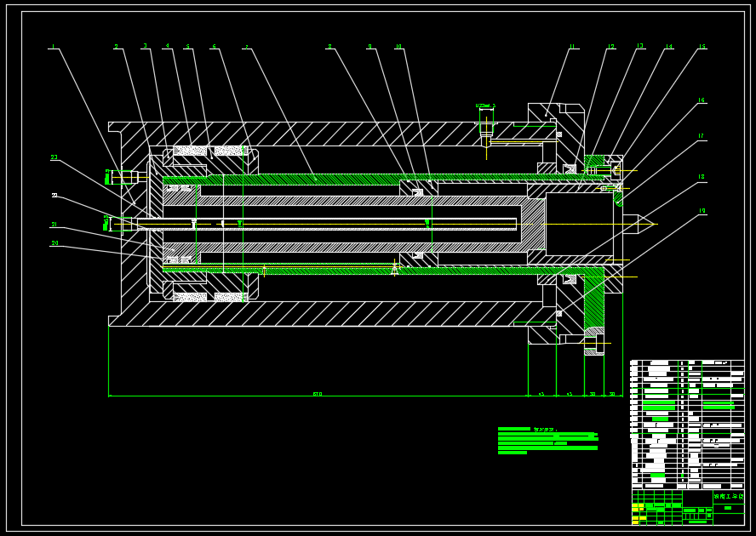The width and height of the screenshot is (756, 536).
Task: Pick part callout number 12
Action: point(611,47)
